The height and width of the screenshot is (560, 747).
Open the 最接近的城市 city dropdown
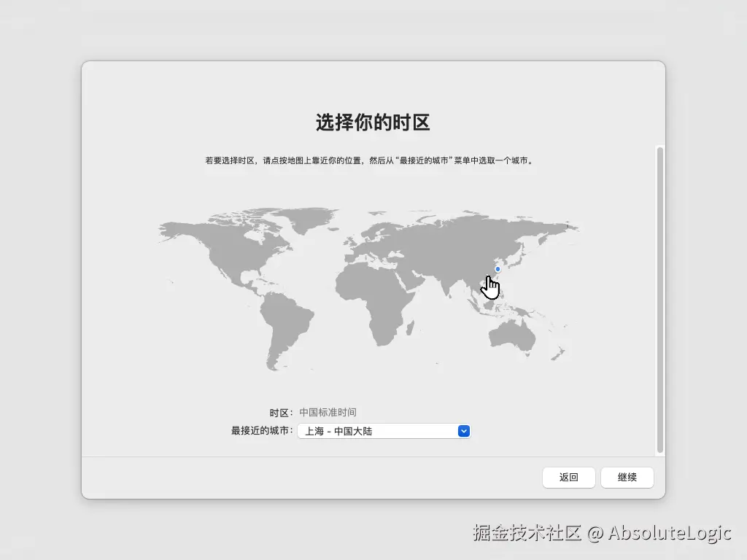pos(384,431)
